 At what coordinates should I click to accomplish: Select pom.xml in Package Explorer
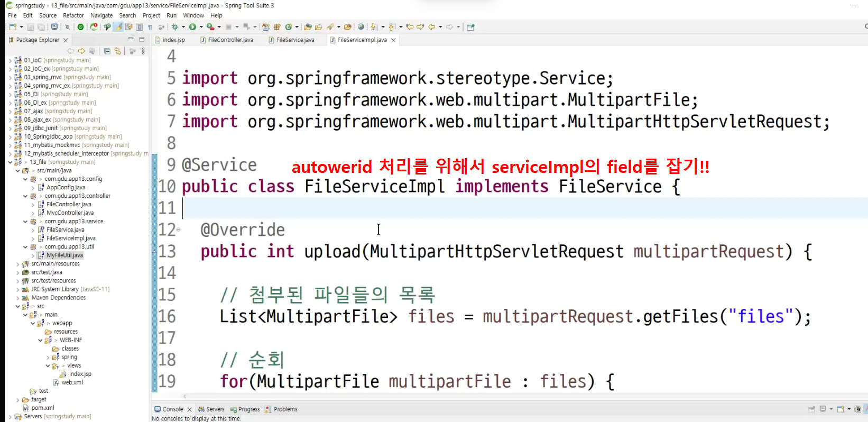39,408
